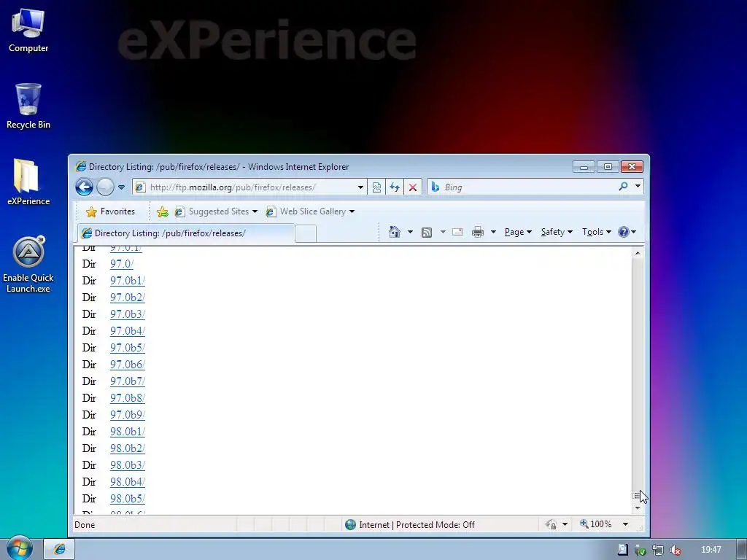Select the Directory Listing tab
This screenshot has width=747, height=560.
click(186, 233)
